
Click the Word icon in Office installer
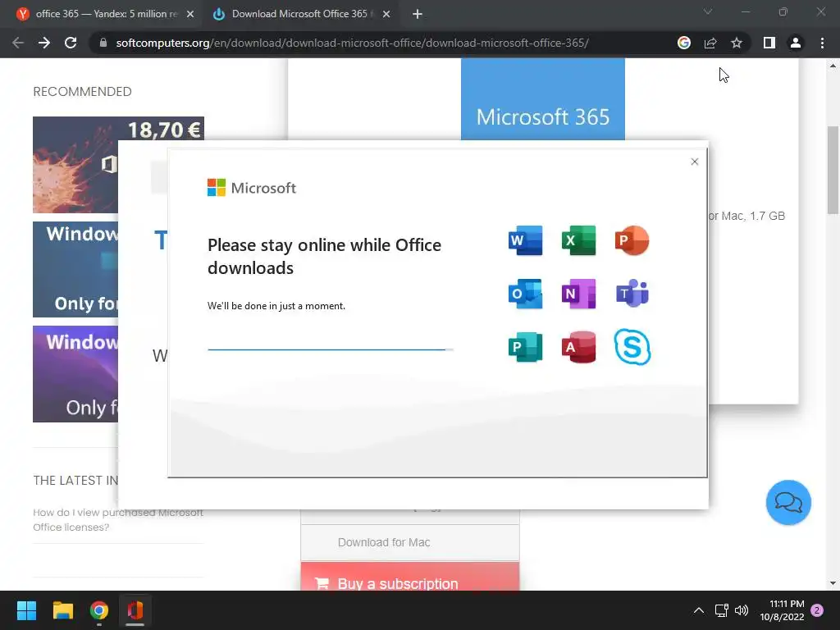(x=525, y=240)
